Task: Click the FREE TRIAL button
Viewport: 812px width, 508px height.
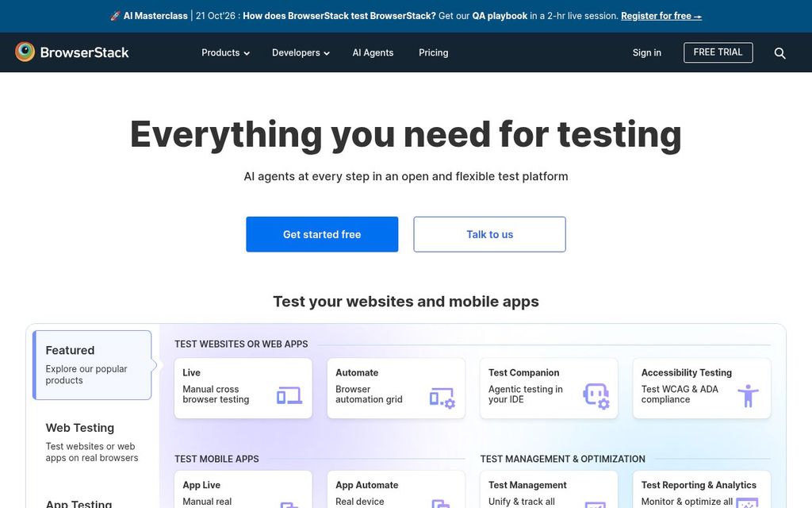Action: pos(718,52)
